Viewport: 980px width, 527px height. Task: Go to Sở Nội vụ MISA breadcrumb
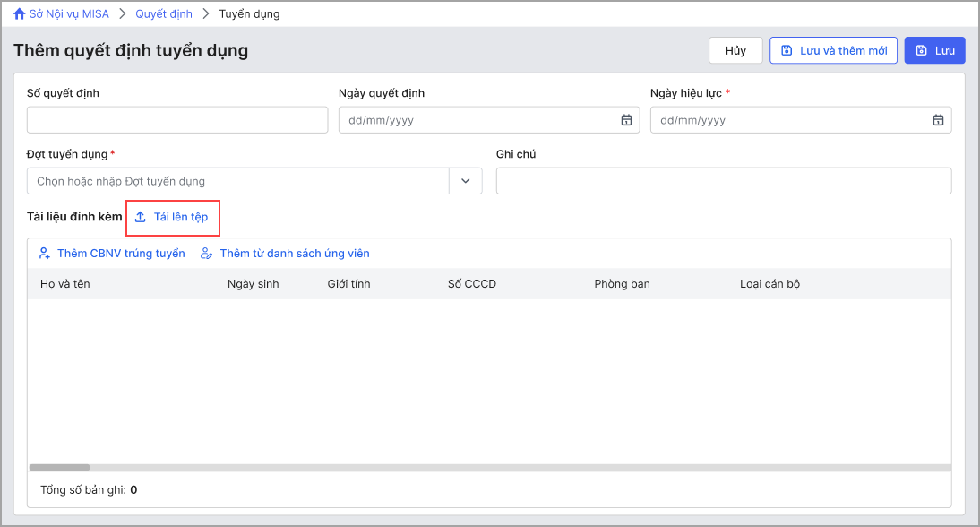pyautogui.click(x=69, y=13)
